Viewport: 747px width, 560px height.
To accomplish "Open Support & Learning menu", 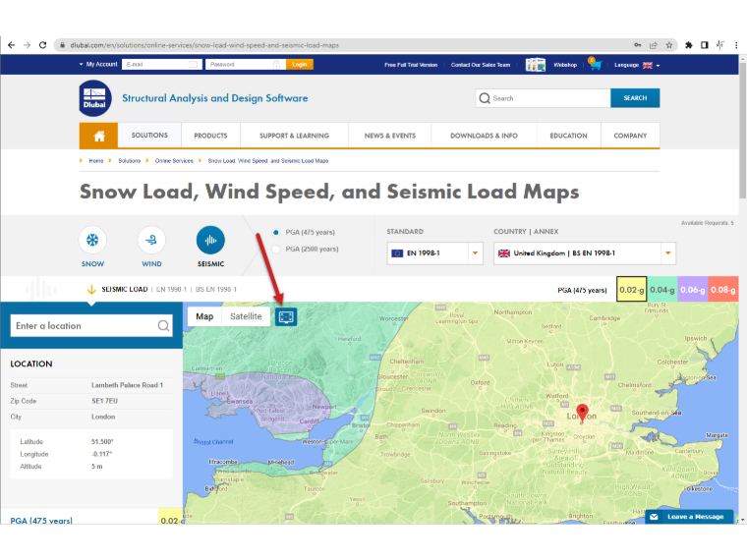I will (295, 136).
